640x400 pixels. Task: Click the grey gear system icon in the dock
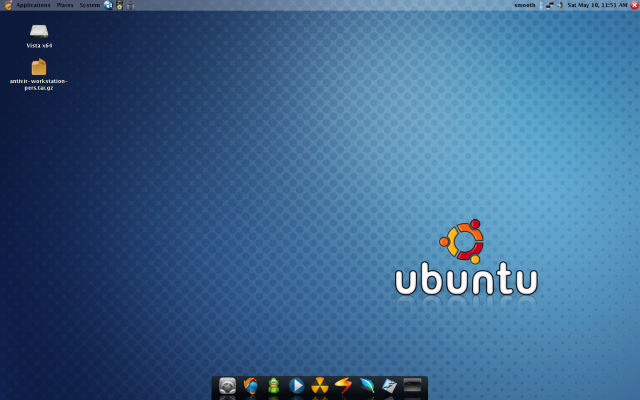point(227,386)
